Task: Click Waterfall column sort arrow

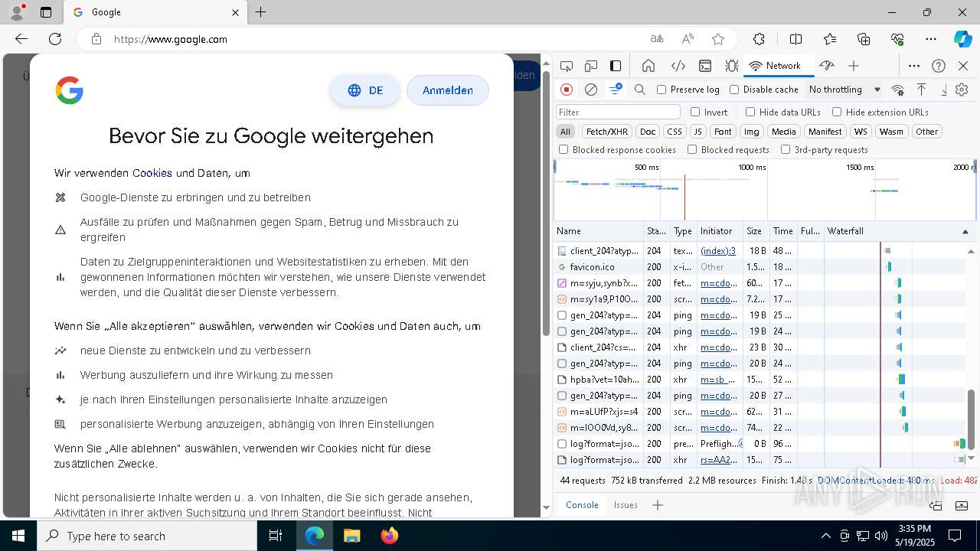Action: coord(965,231)
